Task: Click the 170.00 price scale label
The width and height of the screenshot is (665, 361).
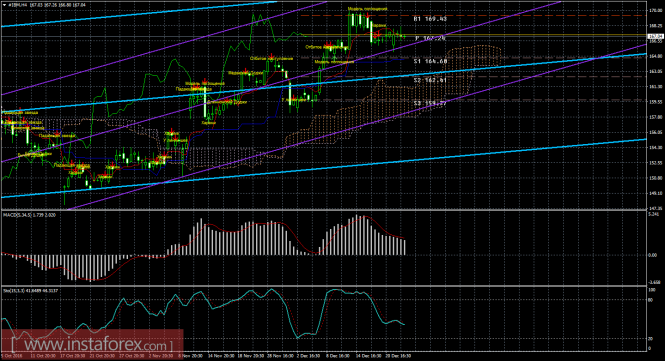Action: pyautogui.click(x=656, y=10)
